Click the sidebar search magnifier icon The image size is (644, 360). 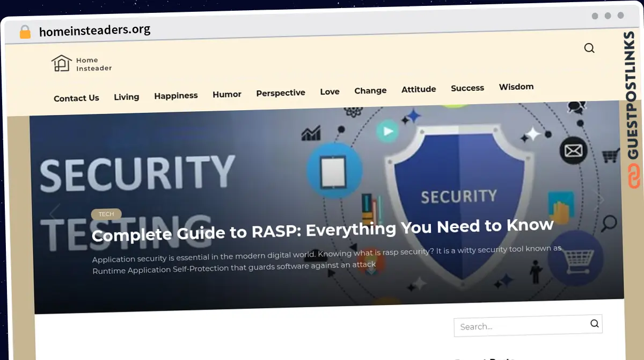coord(595,323)
